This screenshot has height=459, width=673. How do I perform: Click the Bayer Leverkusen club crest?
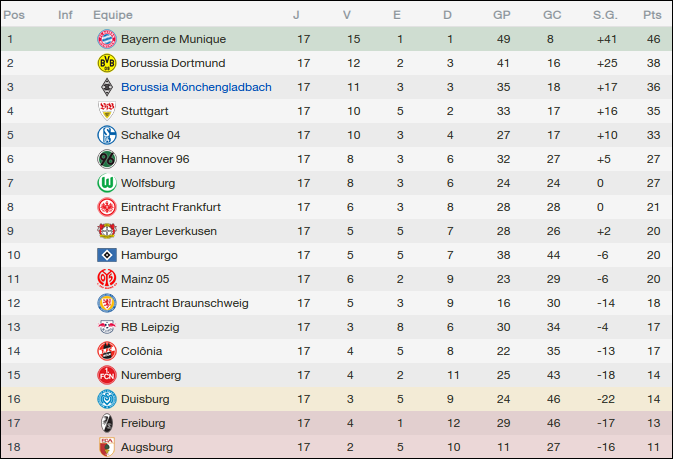click(106, 231)
